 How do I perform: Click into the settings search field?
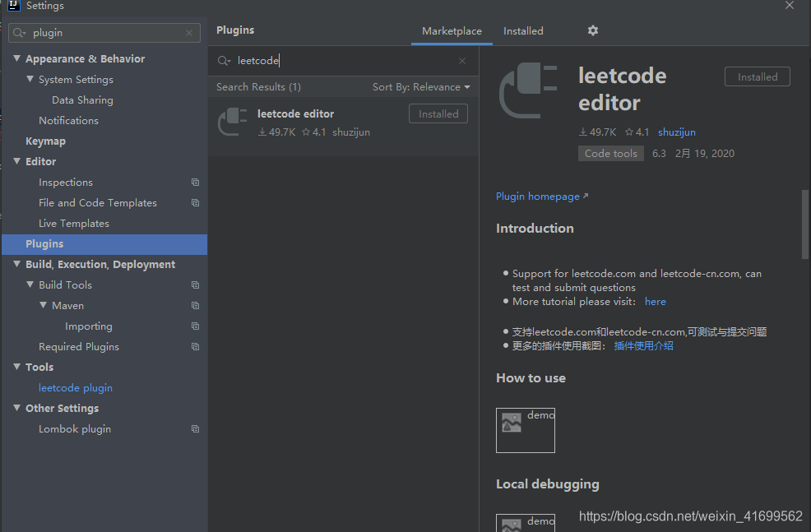[x=104, y=33]
